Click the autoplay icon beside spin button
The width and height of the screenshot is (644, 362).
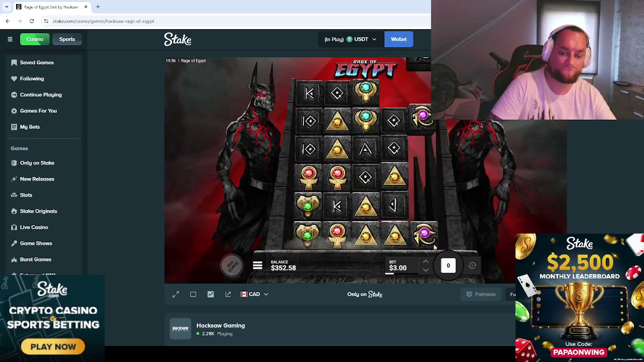[472, 265]
